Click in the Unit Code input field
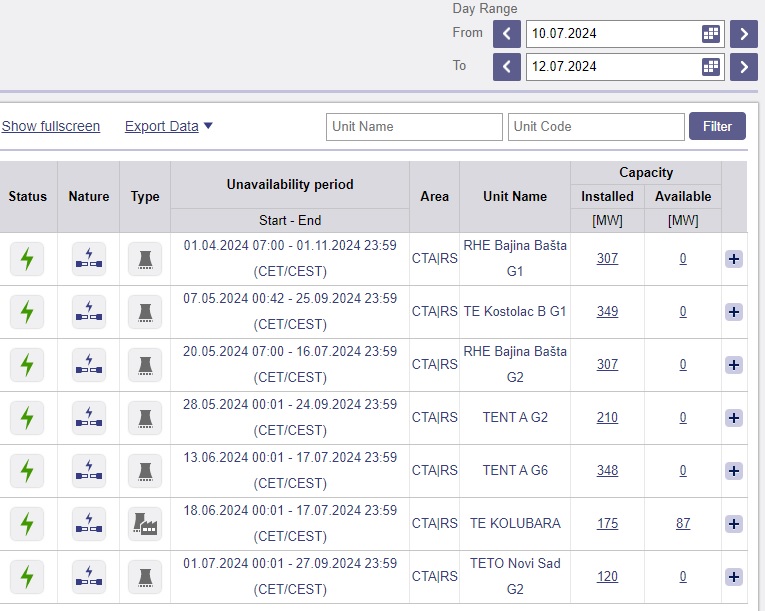 pyautogui.click(x=596, y=127)
